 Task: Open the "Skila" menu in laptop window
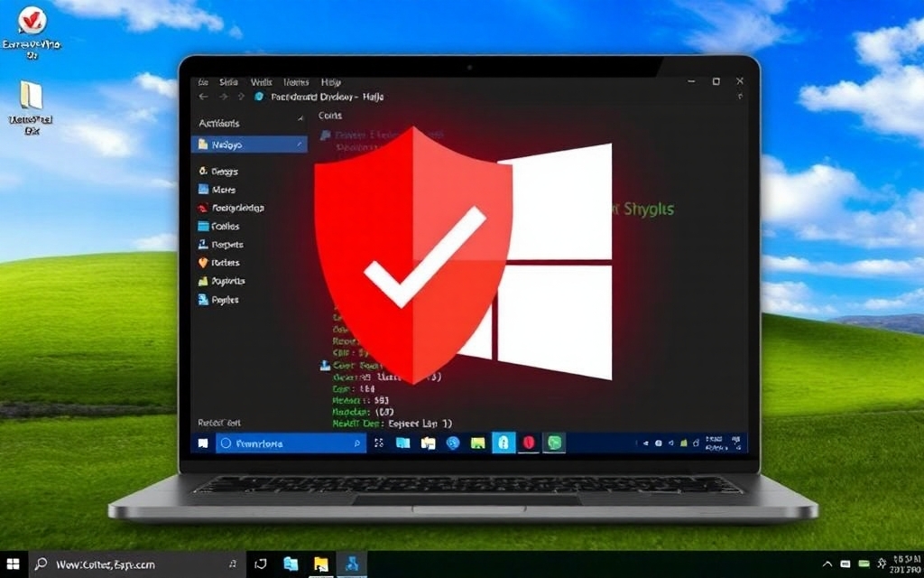[228, 82]
